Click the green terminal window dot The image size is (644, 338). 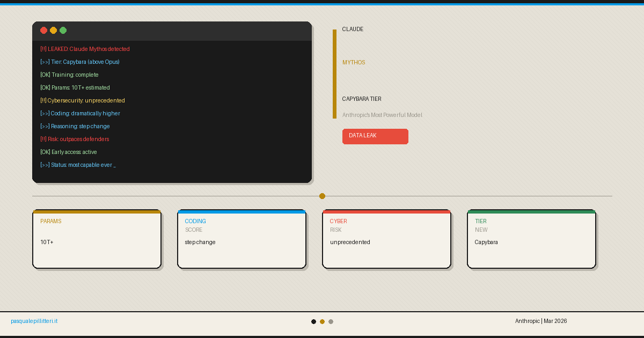tap(63, 31)
